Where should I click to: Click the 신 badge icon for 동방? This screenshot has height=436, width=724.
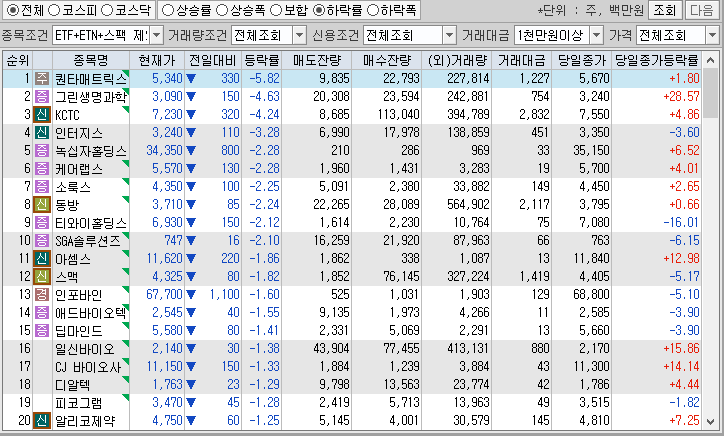click(x=42, y=205)
